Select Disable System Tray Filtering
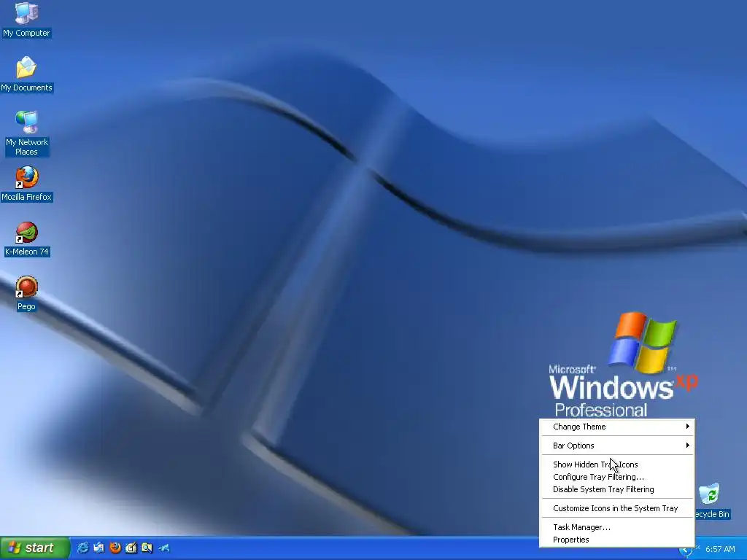This screenshot has height=560, width=747. (617, 489)
